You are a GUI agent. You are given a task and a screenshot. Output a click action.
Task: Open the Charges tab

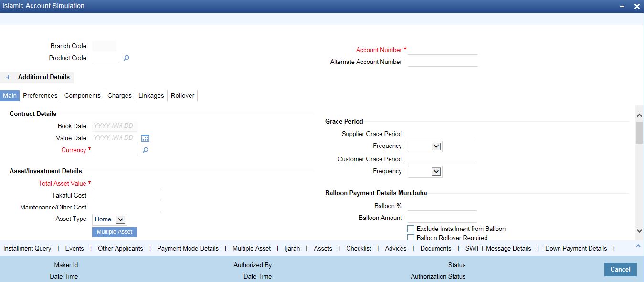point(119,95)
